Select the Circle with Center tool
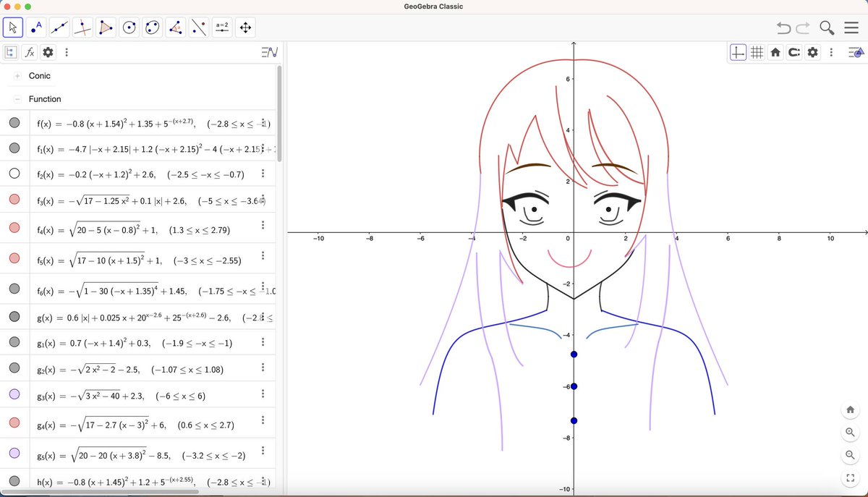868x497 pixels. pyautogui.click(x=129, y=27)
